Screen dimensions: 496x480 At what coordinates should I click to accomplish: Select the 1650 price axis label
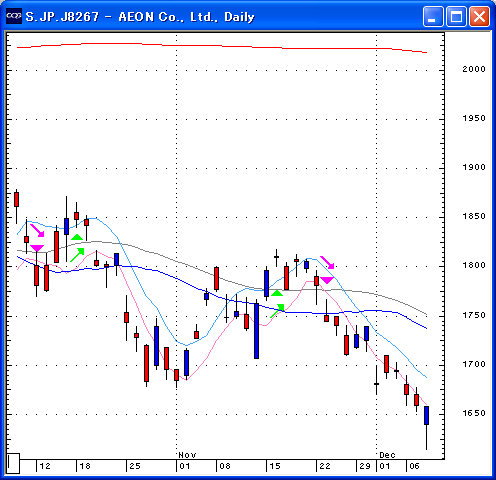[x=474, y=413]
